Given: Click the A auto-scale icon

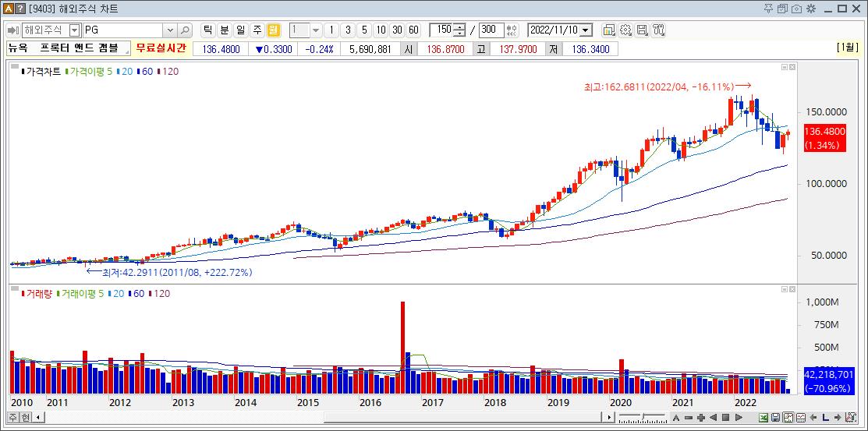Looking at the screenshot, I should click(676, 417).
